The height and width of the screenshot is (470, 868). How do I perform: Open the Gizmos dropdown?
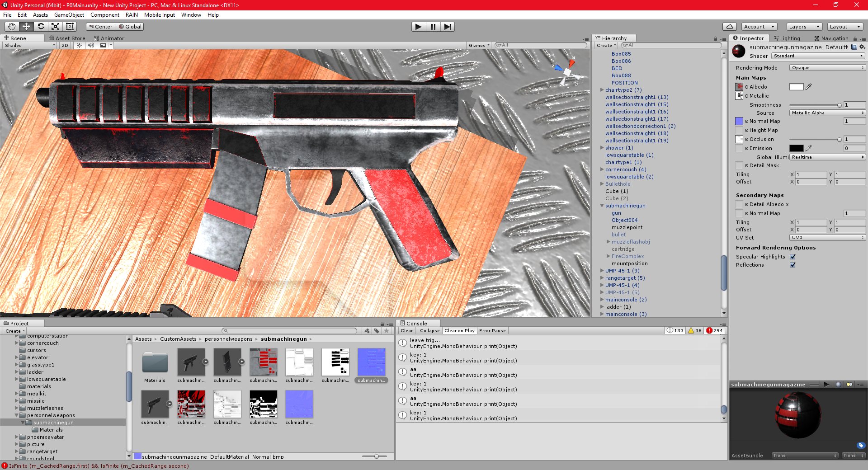479,45
